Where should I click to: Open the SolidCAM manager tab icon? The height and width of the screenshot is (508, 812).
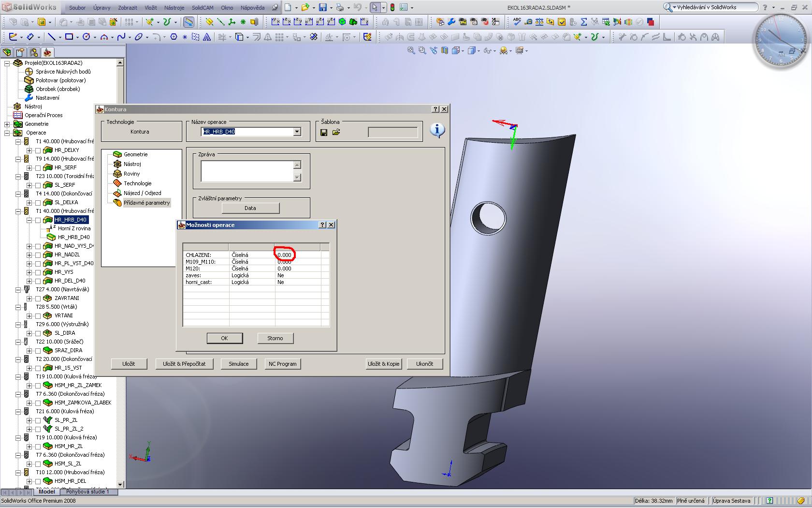[x=47, y=52]
